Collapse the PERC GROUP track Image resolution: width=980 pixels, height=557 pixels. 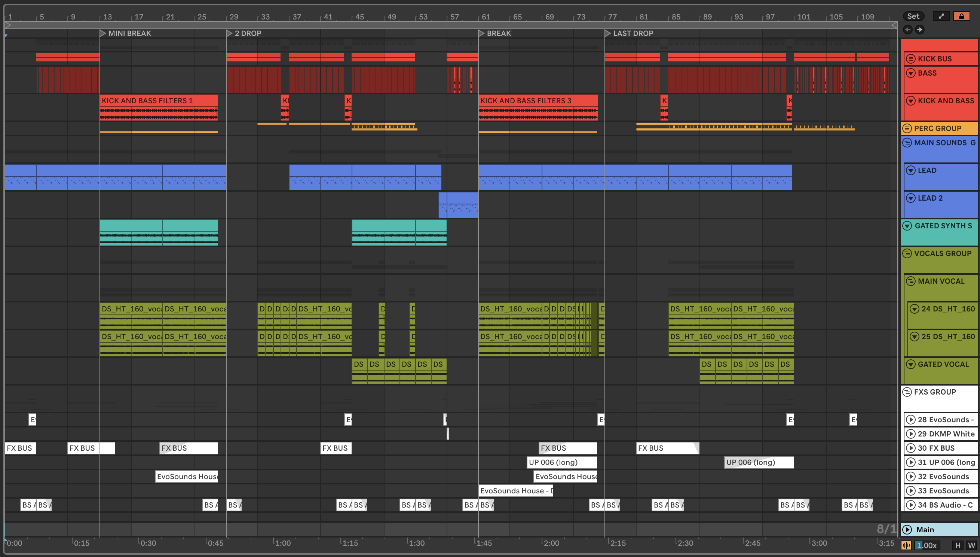pos(907,128)
